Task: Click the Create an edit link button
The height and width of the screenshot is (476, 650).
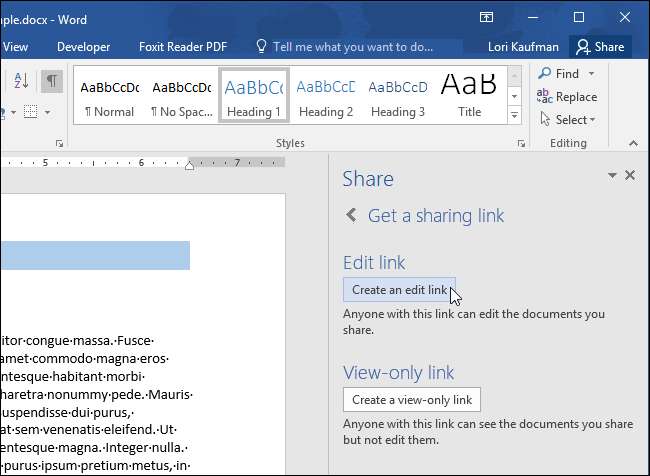Action: pos(399,290)
